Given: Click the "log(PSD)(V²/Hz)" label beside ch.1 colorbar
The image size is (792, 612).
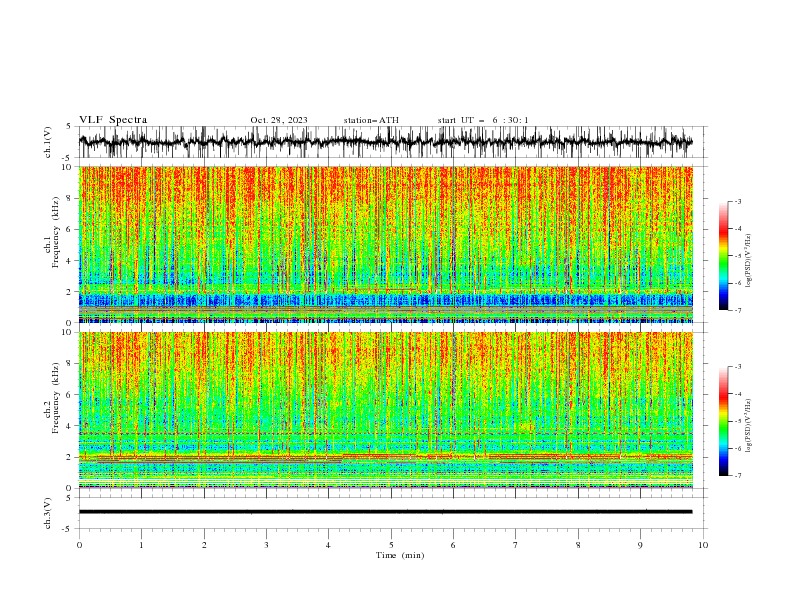Looking at the screenshot, I should pyautogui.click(x=748, y=261).
